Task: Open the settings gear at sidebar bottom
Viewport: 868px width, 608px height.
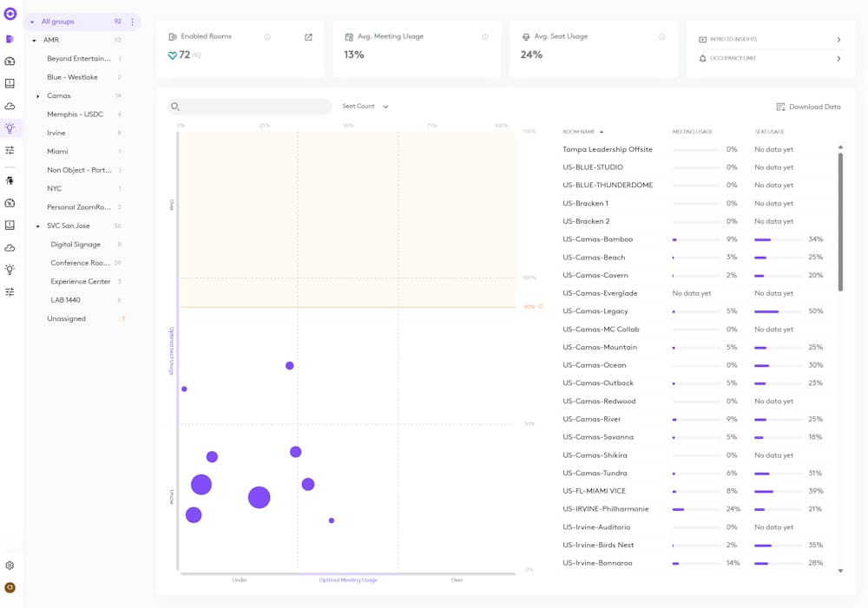Action: pyautogui.click(x=11, y=565)
